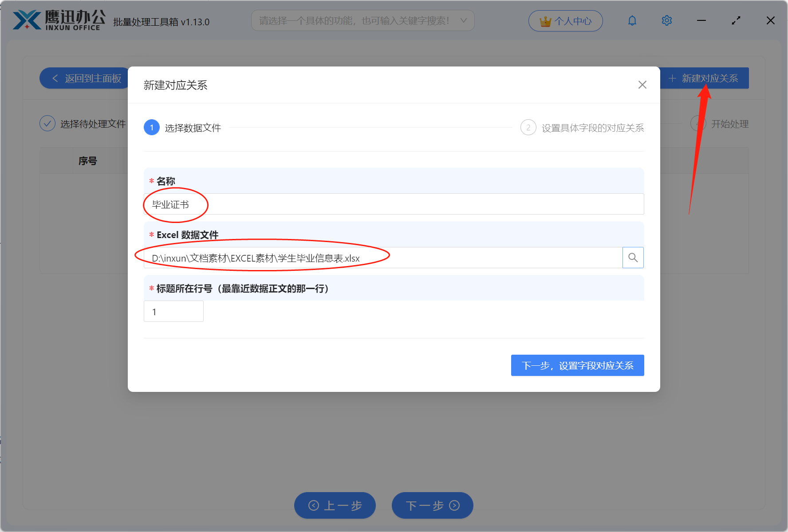Open the settings gear icon
The image size is (788, 532).
pyautogui.click(x=666, y=20)
